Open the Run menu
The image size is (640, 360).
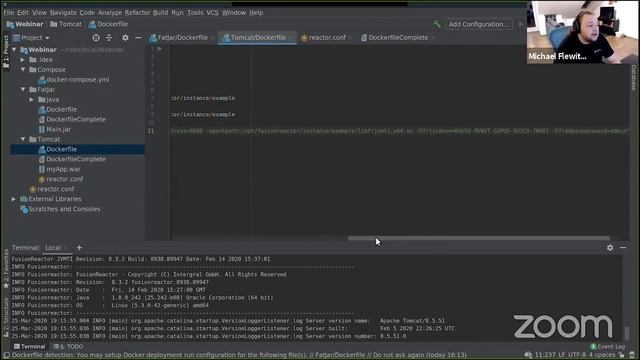(x=177, y=13)
